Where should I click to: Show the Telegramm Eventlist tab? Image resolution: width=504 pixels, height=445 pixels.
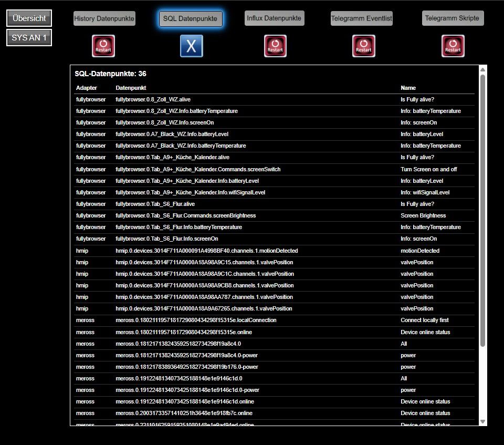(361, 18)
